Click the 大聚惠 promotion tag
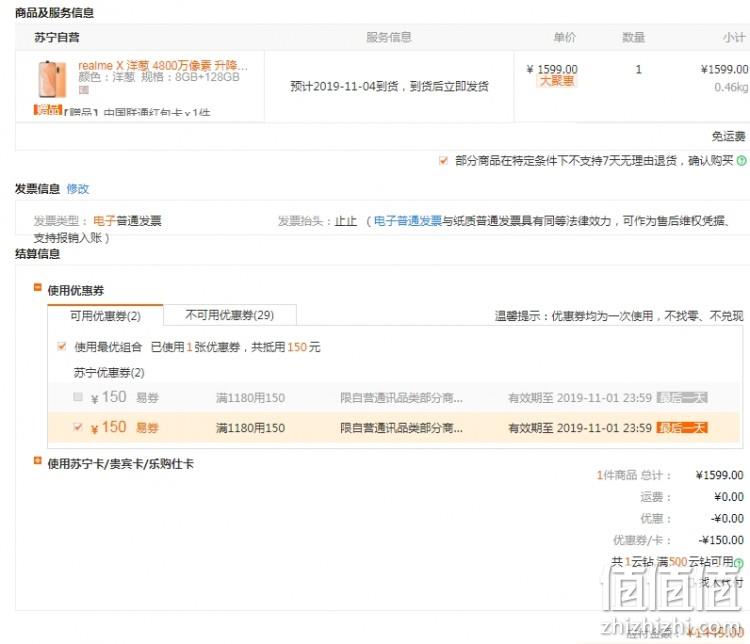The height and width of the screenshot is (644, 750). pos(557,81)
